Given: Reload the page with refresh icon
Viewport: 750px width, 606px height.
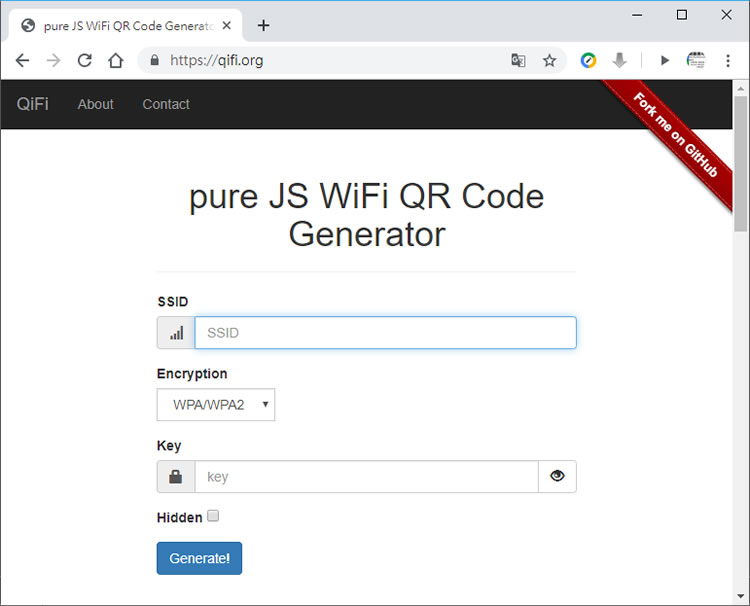Looking at the screenshot, I should click(85, 60).
